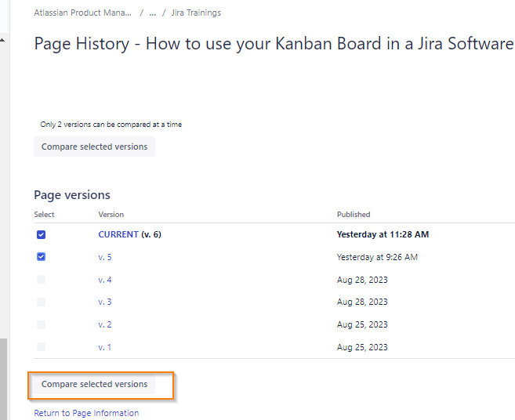Viewport: 515px width, 420px height.
Task: Open the CURRENT (v. 6) version link
Action: (x=118, y=234)
